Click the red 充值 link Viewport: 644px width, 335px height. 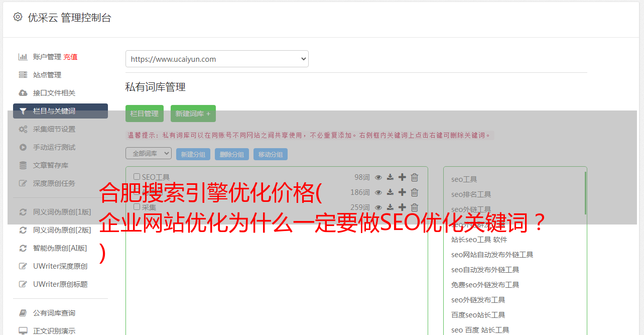(71, 57)
